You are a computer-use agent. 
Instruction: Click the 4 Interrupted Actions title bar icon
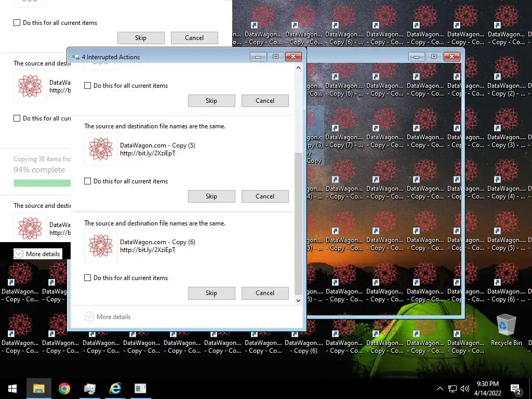76,57
